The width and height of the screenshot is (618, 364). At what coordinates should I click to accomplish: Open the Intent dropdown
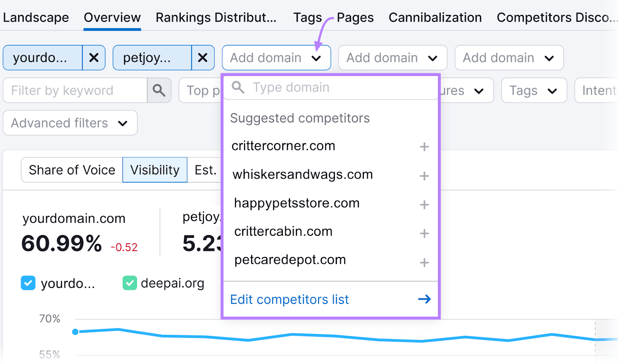(x=599, y=90)
